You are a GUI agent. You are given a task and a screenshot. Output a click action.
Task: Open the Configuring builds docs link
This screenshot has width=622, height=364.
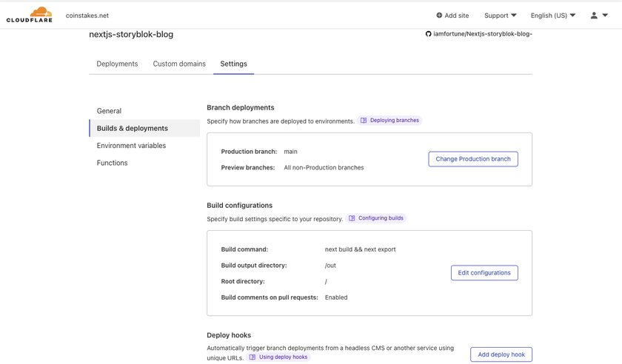coord(376,218)
